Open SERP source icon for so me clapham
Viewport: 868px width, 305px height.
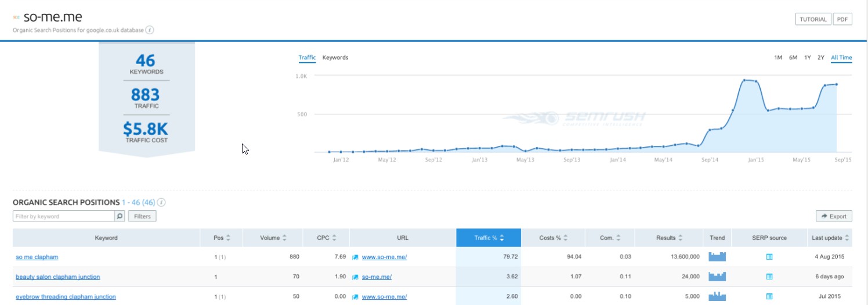tap(769, 257)
